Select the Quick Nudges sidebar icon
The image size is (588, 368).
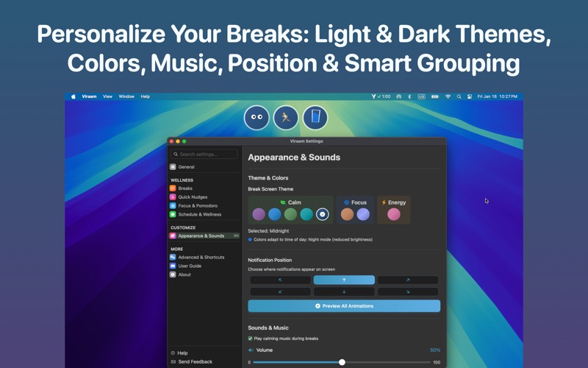173,197
